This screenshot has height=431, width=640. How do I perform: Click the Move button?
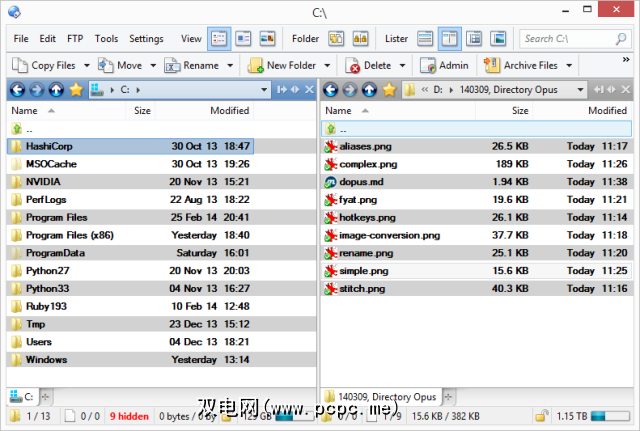[x=120, y=65]
